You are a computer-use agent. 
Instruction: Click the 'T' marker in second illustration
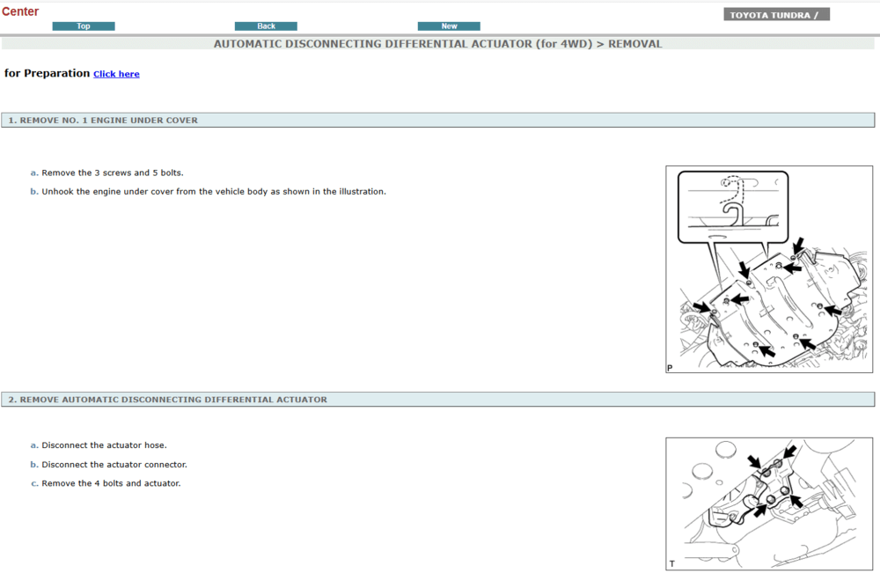coord(672,563)
